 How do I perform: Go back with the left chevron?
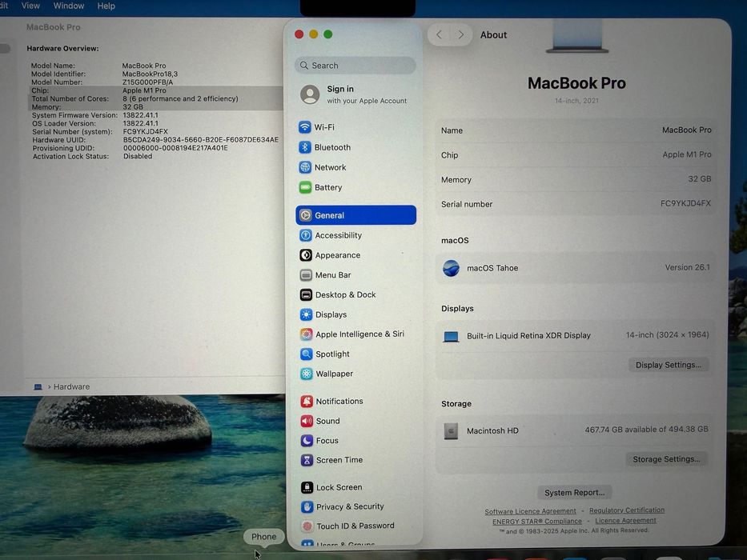tap(440, 34)
